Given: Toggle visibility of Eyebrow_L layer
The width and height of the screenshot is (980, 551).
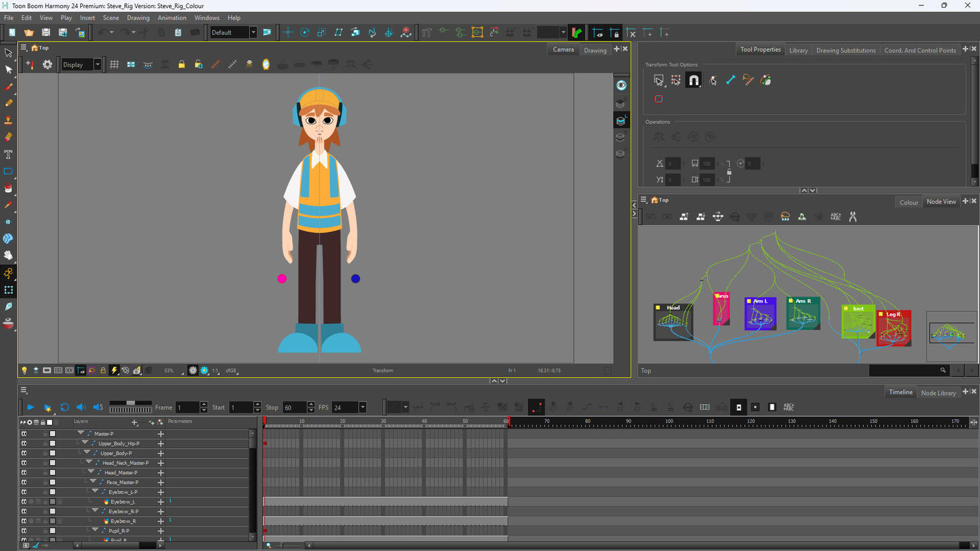Looking at the screenshot, I should tap(24, 502).
